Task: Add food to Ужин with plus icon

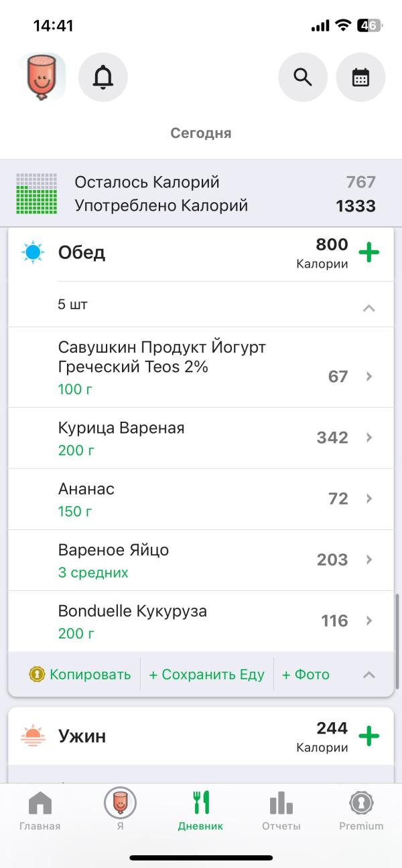Action: click(x=368, y=736)
